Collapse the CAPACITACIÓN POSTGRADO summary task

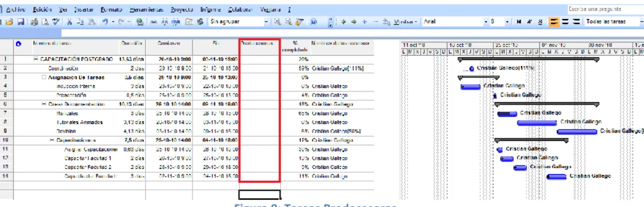point(35,59)
